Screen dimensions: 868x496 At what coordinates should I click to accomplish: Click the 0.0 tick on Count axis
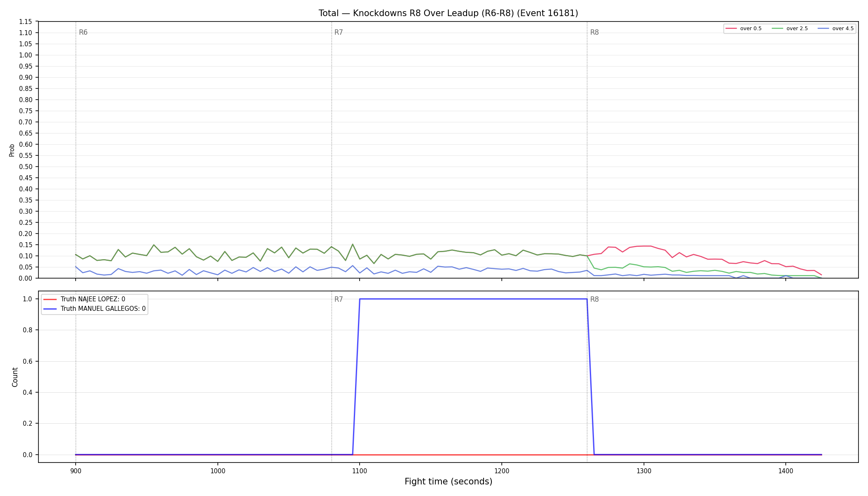point(27,455)
